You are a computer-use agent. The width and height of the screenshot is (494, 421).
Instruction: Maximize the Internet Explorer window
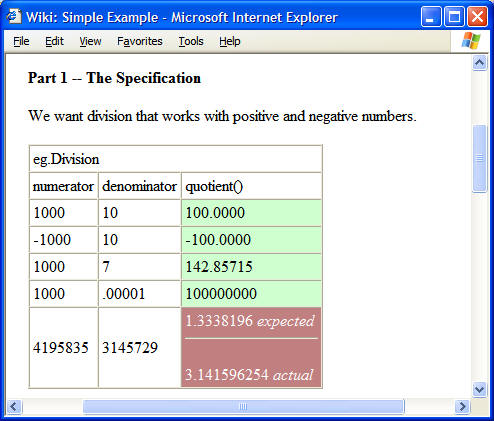click(454, 17)
